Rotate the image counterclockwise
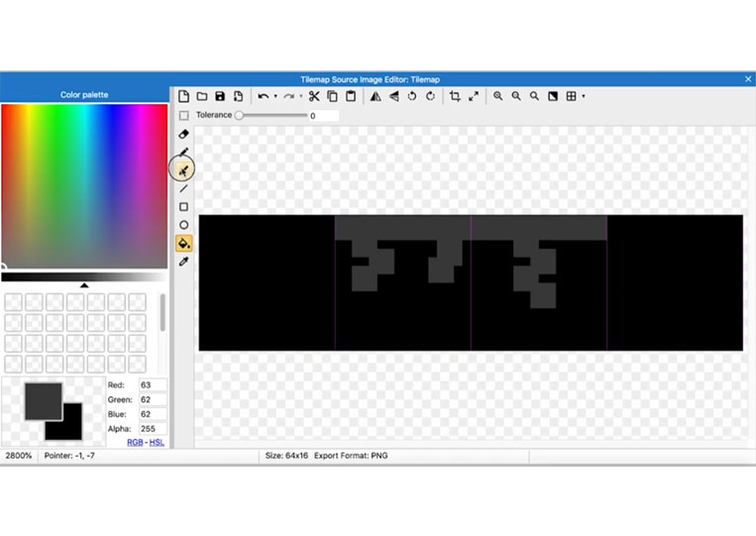The height and width of the screenshot is (536, 756). coord(412,96)
